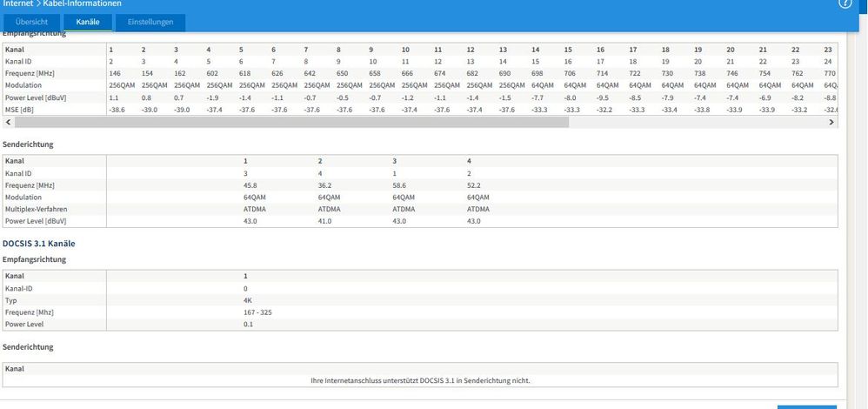Click the frequency value 642

pos(310,73)
